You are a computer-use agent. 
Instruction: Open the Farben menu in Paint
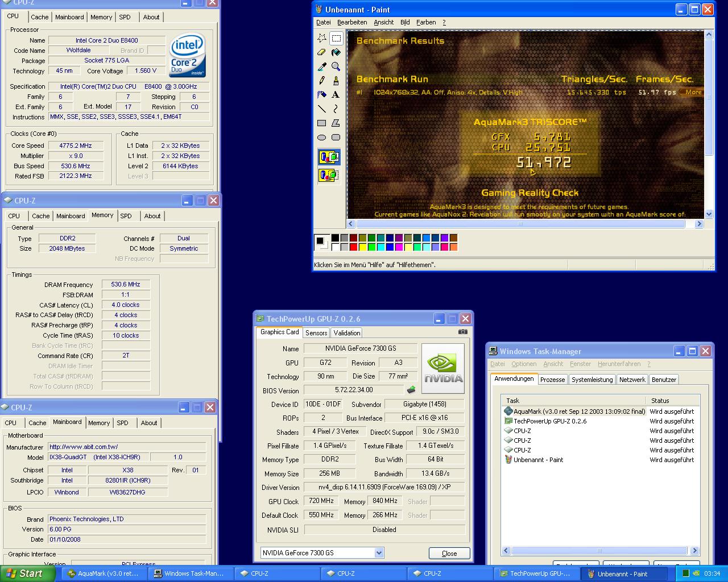[x=426, y=23]
